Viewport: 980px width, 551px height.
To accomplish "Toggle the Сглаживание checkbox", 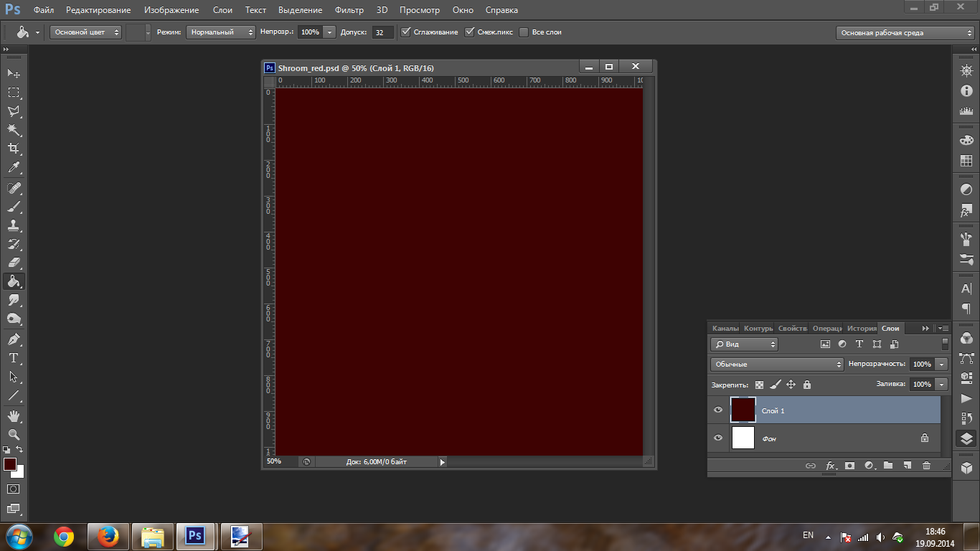I will pyautogui.click(x=406, y=32).
